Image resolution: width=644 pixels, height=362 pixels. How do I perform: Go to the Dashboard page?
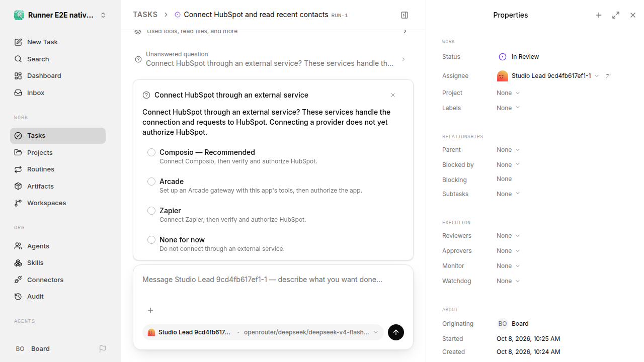[58, 76]
